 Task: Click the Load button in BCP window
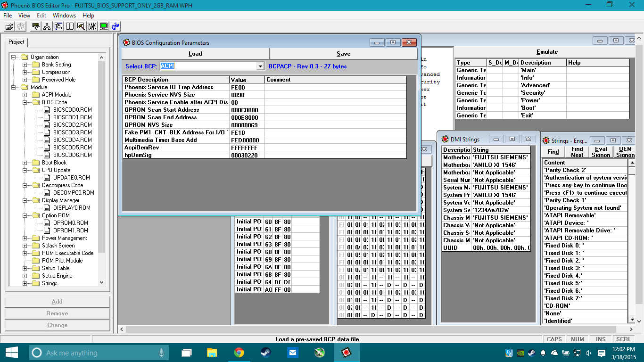click(x=195, y=54)
